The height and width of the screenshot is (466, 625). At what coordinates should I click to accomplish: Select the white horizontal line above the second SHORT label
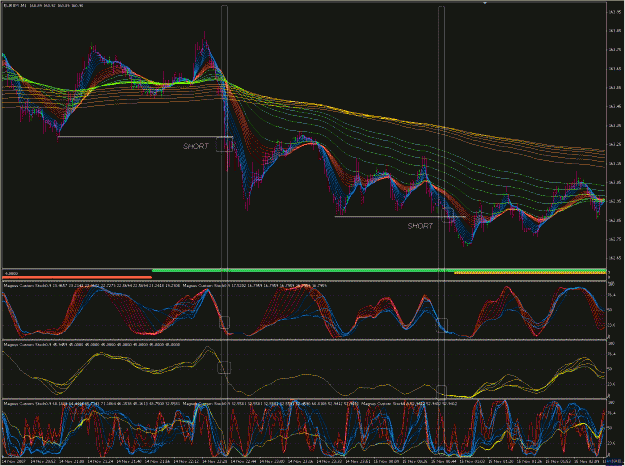(400, 216)
